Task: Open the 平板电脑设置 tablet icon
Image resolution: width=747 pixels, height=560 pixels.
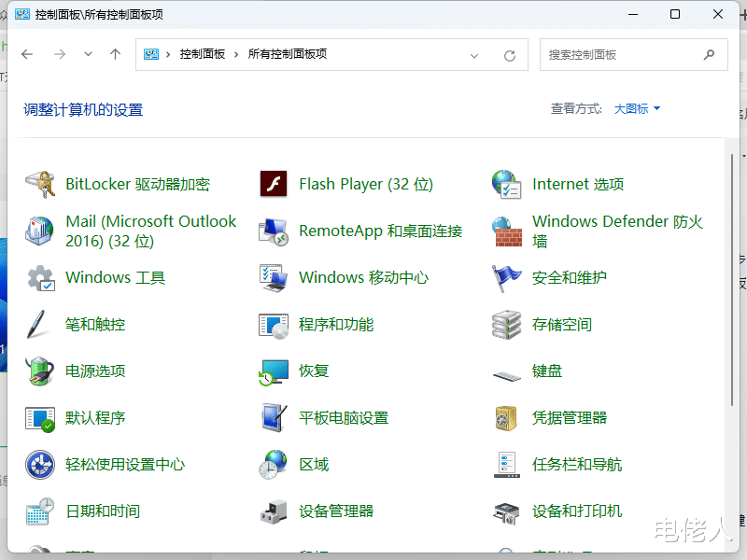Action: point(275,417)
